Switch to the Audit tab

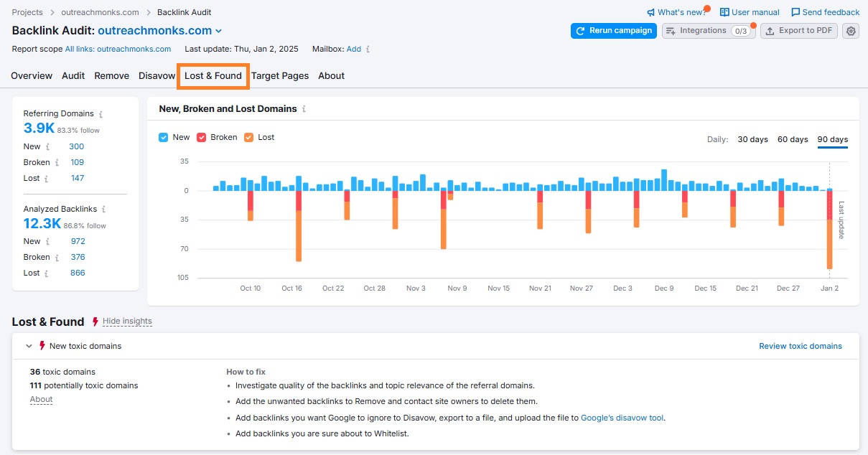(73, 75)
